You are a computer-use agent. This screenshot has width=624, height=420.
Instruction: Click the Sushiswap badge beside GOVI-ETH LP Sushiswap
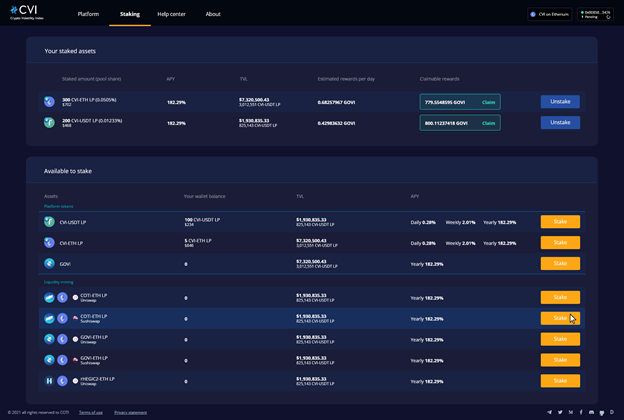coord(75,360)
